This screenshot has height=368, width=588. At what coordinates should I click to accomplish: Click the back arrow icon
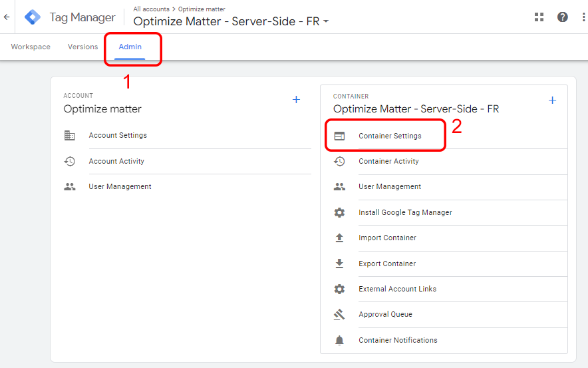pos(7,17)
